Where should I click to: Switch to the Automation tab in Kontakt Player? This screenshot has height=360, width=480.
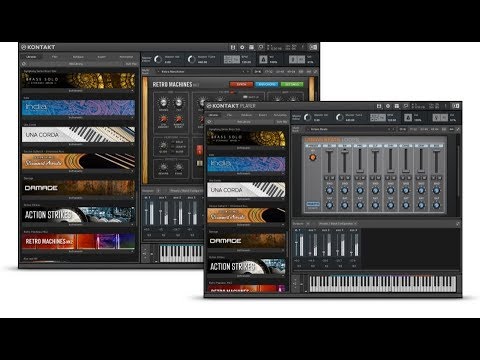[x=280, y=115]
